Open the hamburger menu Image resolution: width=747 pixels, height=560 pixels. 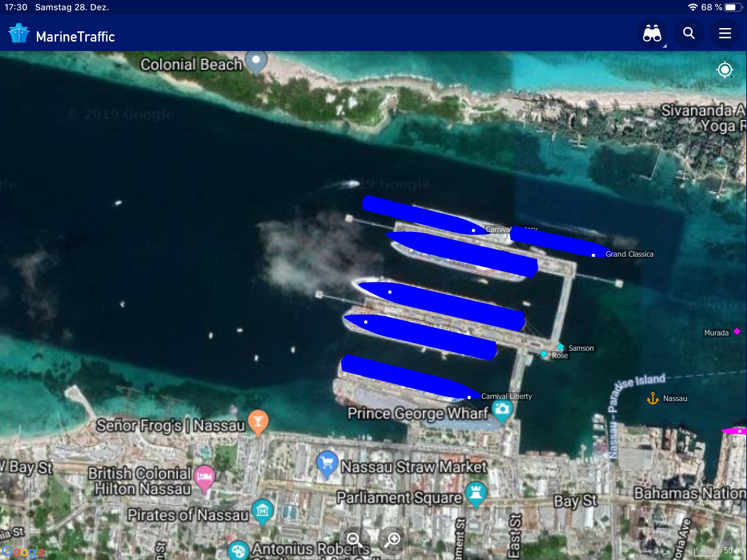pos(725,34)
